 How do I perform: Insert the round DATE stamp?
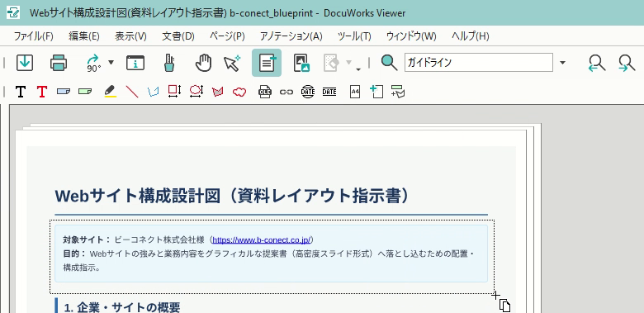coord(308,92)
